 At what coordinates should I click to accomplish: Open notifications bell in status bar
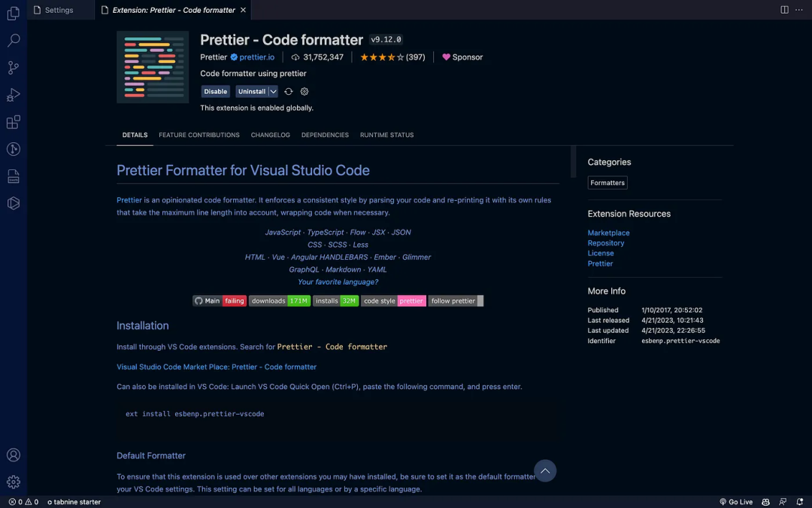tap(799, 502)
